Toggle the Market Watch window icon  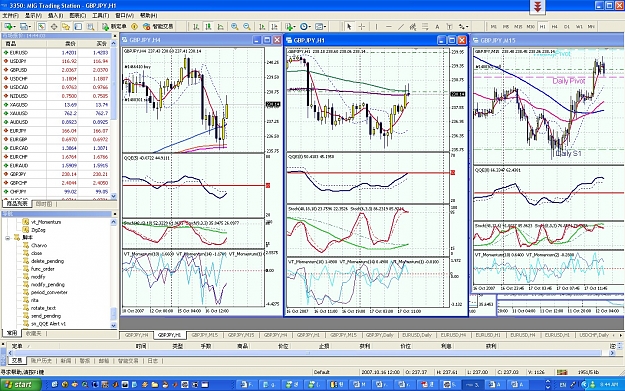(x=41, y=26)
